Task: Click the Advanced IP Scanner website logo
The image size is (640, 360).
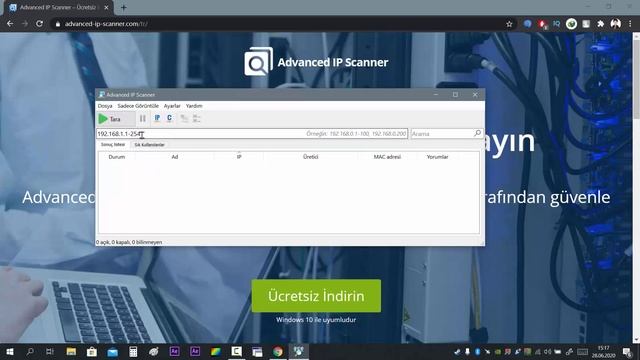Action: tap(316, 62)
